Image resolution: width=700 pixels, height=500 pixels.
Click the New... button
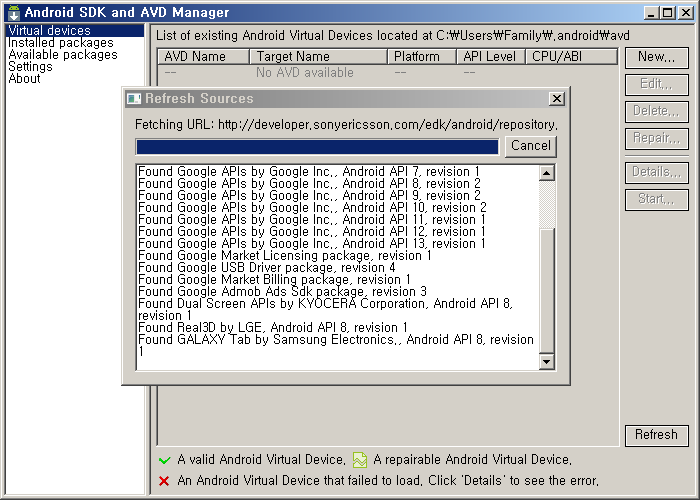(x=656, y=57)
